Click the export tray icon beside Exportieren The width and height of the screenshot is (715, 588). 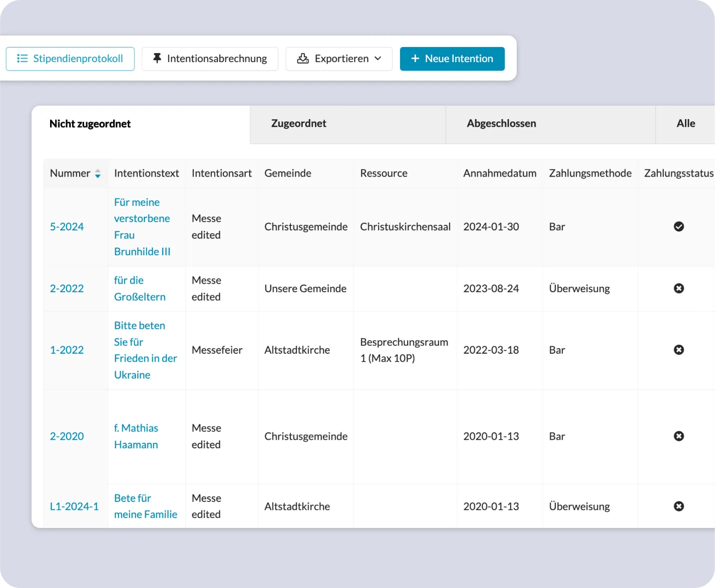(x=303, y=59)
